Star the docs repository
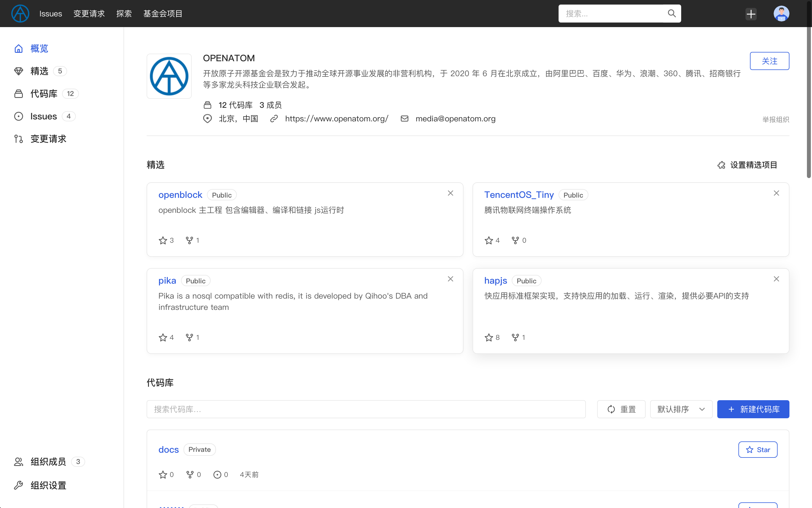The image size is (812, 508). [x=758, y=450]
